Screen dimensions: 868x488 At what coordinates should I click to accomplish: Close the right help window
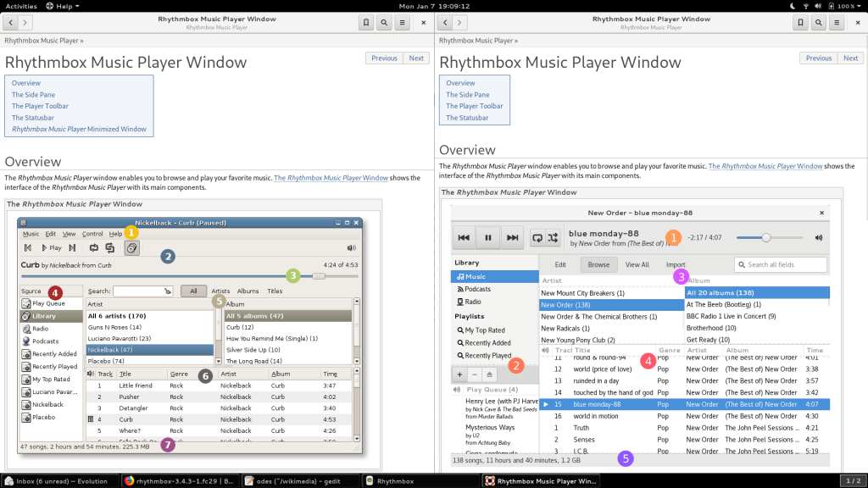(858, 23)
